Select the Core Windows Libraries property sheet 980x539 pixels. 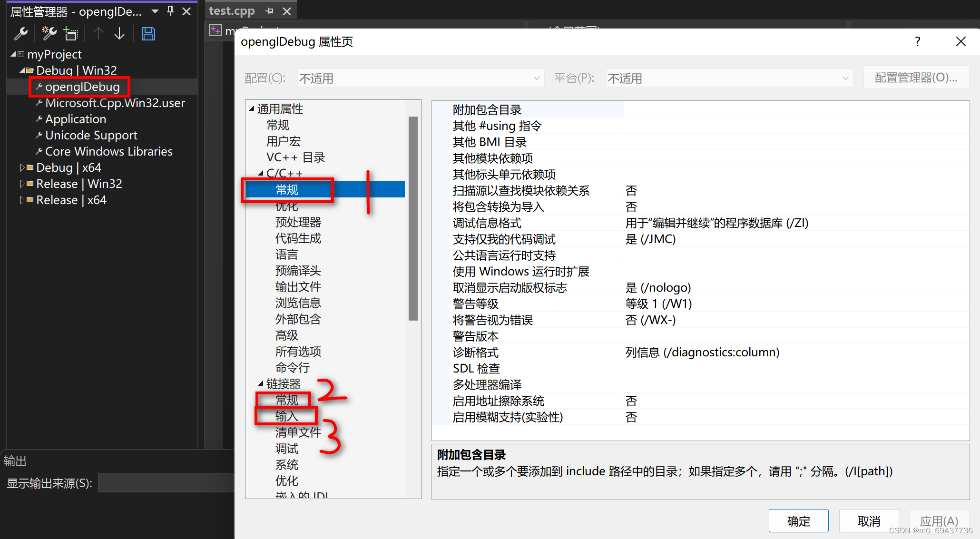tap(108, 151)
